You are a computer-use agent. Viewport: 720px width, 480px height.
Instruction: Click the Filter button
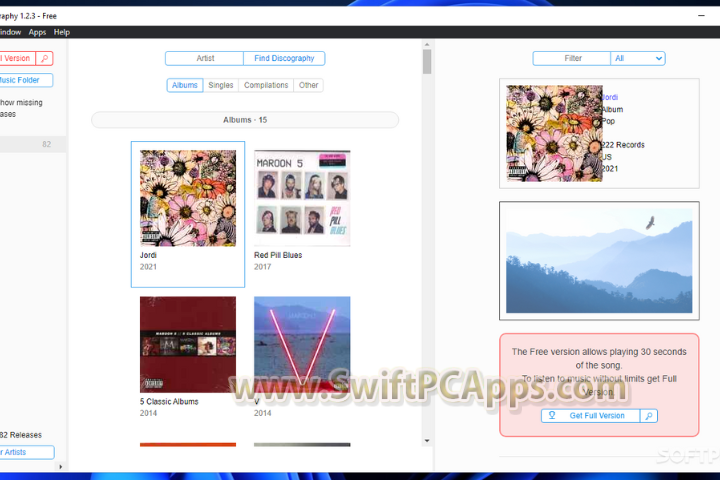point(572,58)
